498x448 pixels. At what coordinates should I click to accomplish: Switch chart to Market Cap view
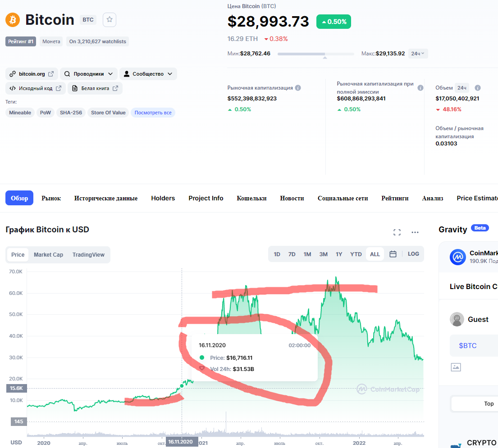pyautogui.click(x=48, y=255)
